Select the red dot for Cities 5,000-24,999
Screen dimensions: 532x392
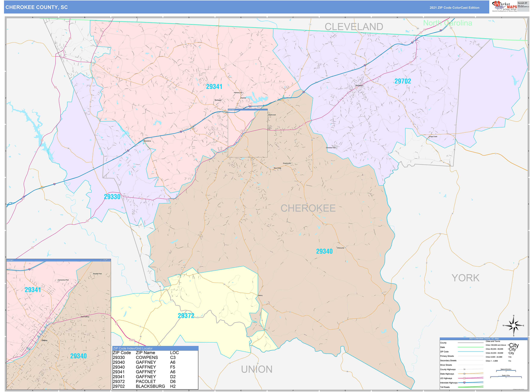coord(508,357)
